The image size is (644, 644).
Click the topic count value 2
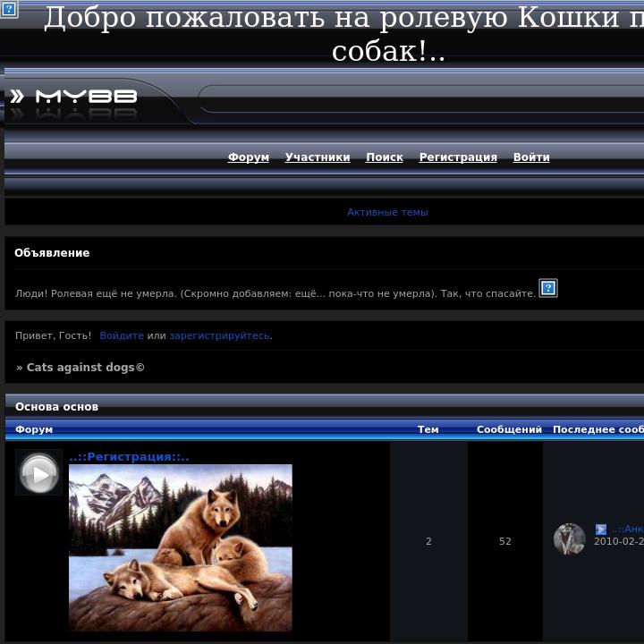coord(428,541)
